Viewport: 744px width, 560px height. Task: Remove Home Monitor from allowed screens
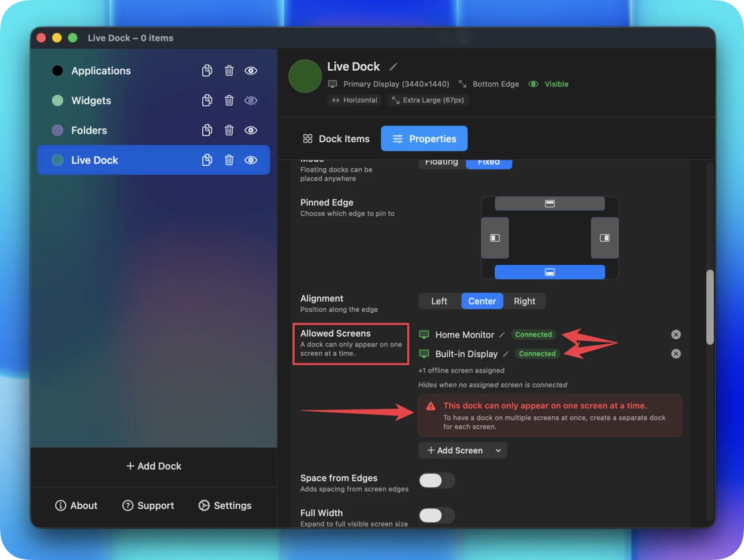point(676,335)
